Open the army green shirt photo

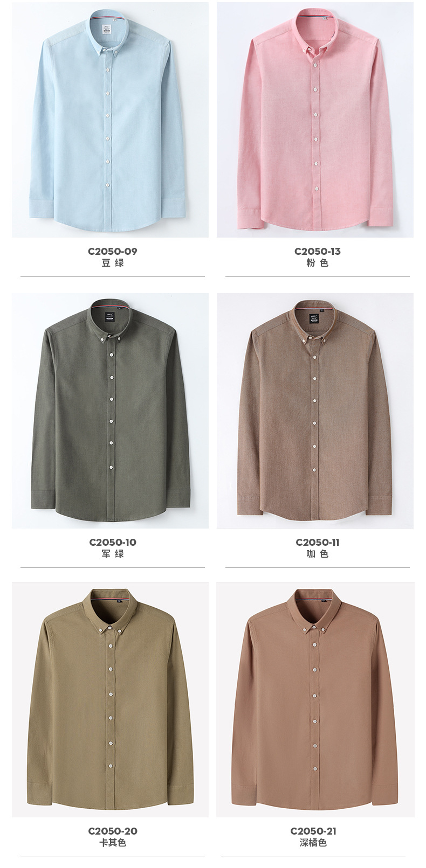point(110,411)
